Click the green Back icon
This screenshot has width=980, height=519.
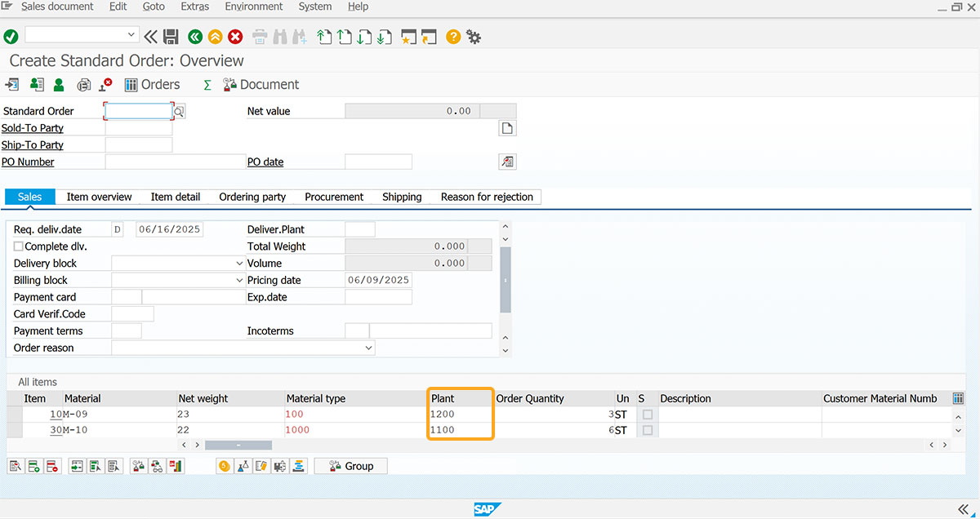pyautogui.click(x=194, y=36)
